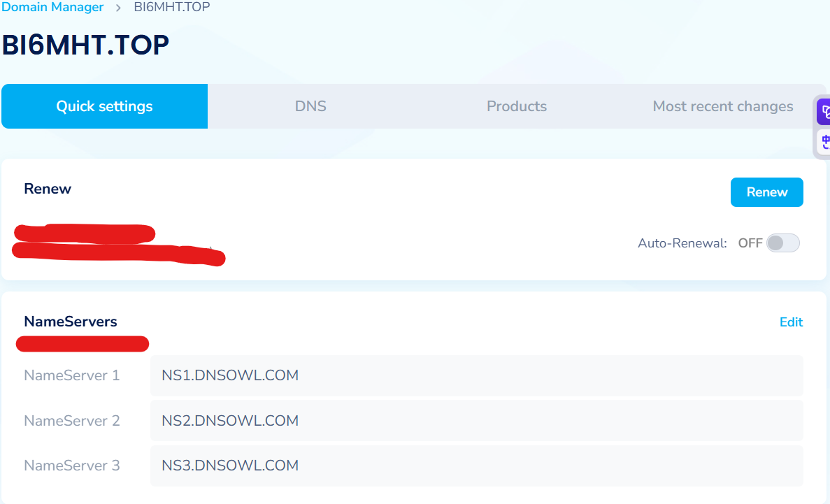Switch to the Products tab
This screenshot has width=830, height=504.
click(x=517, y=106)
